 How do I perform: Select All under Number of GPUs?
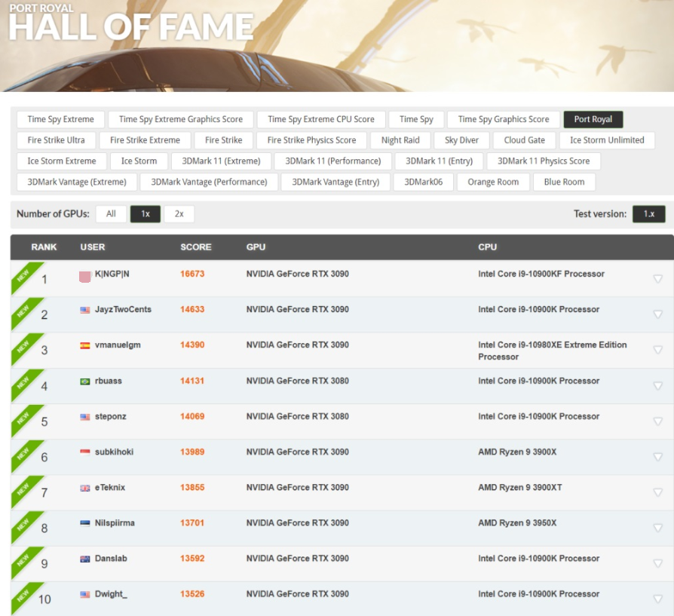(x=111, y=214)
